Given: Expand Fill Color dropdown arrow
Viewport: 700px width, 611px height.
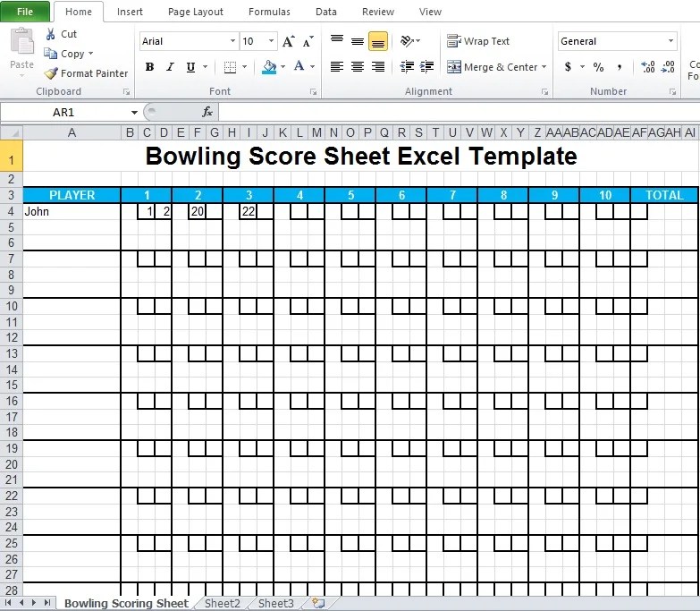Looking at the screenshot, I should (x=283, y=67).
